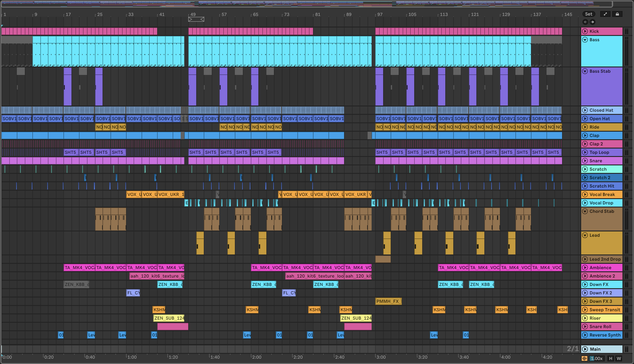Click the loop brace near bar 49
The image size is (634, 364).
pos(196,19)
